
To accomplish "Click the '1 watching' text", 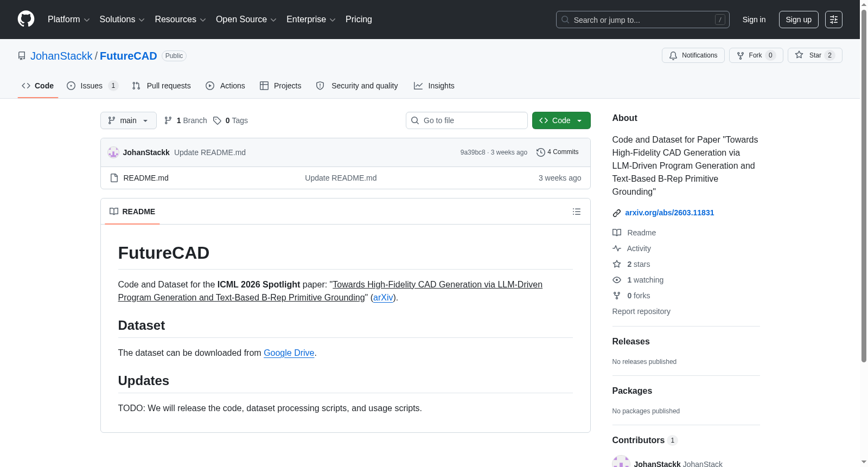I will 646,280.
